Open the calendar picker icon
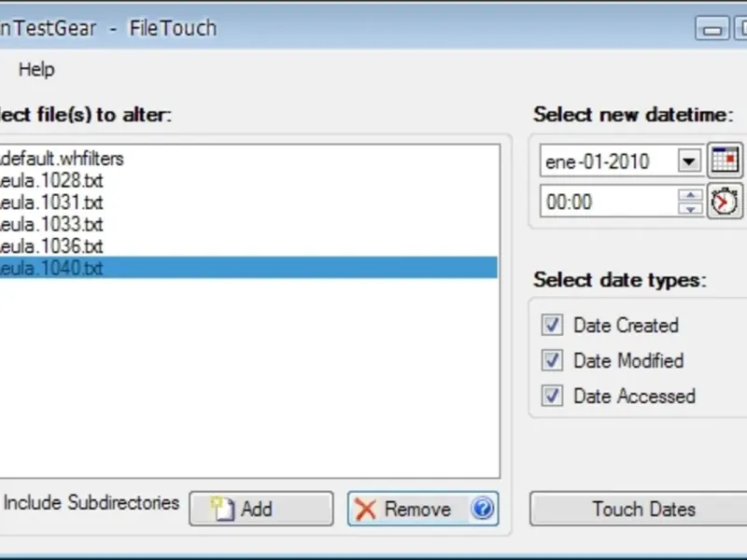 coord(725,161)
